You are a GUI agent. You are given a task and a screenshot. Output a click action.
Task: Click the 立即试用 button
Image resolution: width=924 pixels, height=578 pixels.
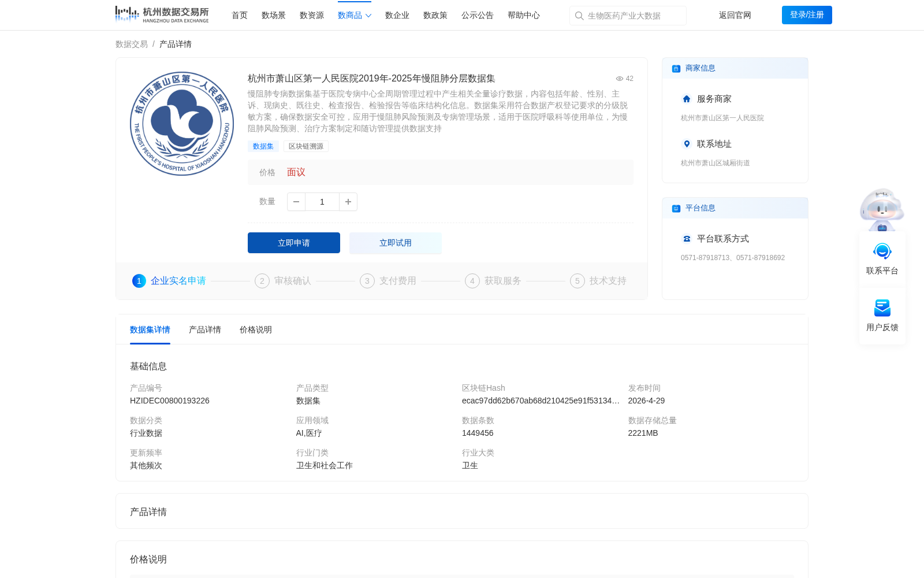[396, 243]
